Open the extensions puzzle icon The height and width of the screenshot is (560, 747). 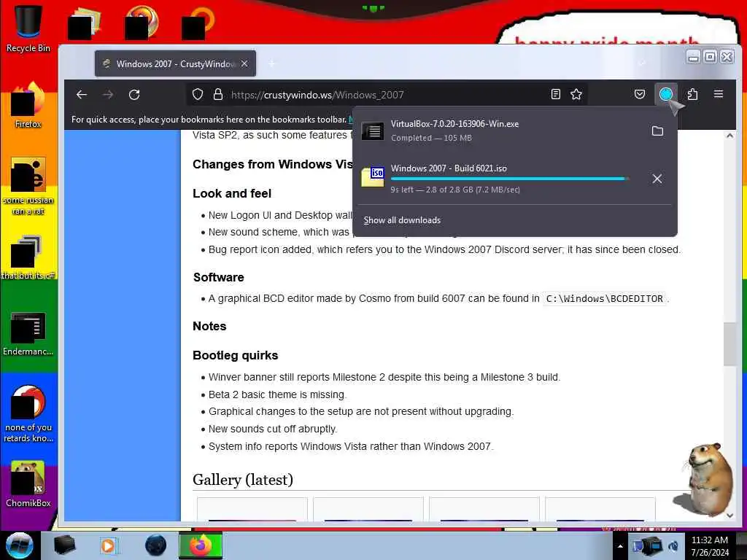[693, 94]
